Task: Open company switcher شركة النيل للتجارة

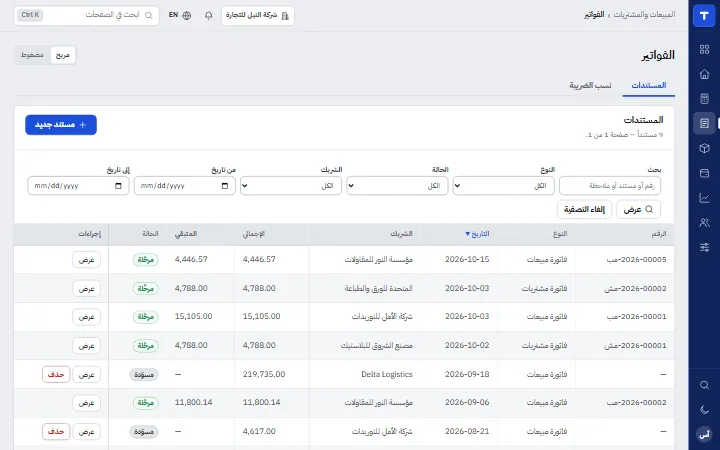Action: 258,16
